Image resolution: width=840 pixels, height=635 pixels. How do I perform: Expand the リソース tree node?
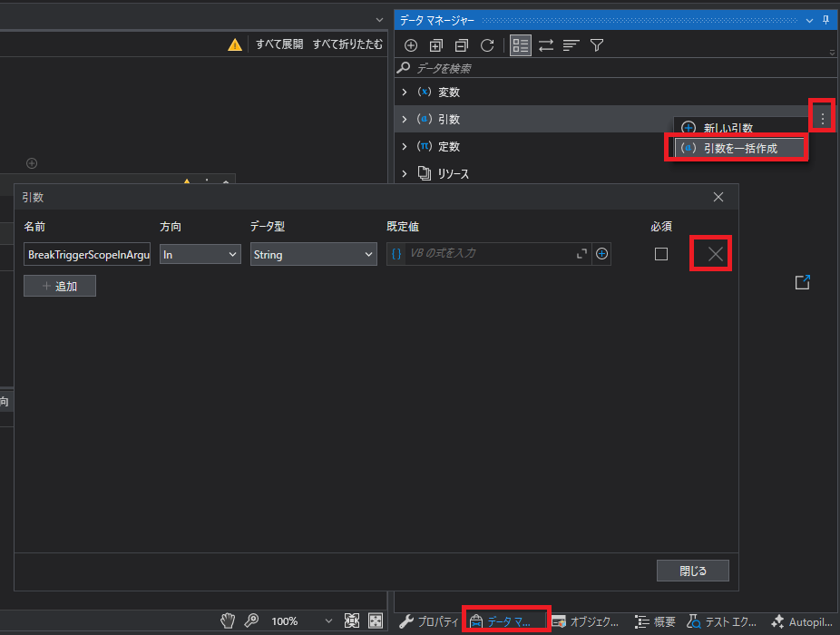pos(405,173)
